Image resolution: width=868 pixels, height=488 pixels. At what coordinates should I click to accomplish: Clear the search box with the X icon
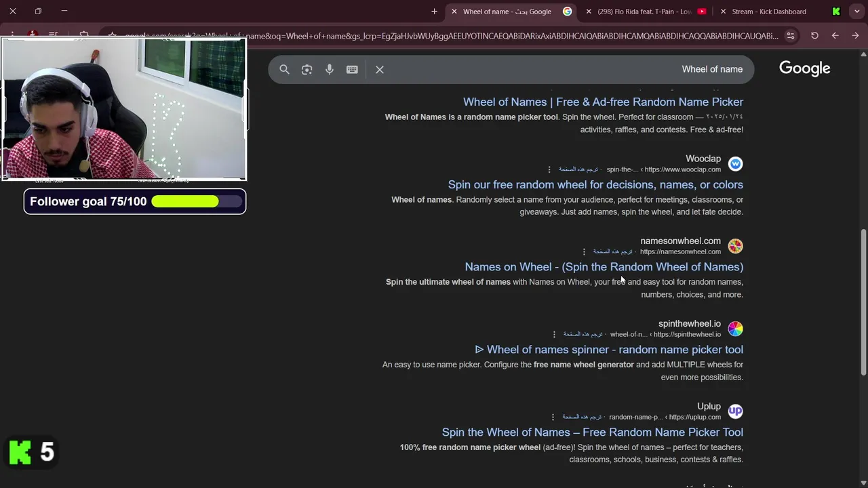tap(380, 69)
